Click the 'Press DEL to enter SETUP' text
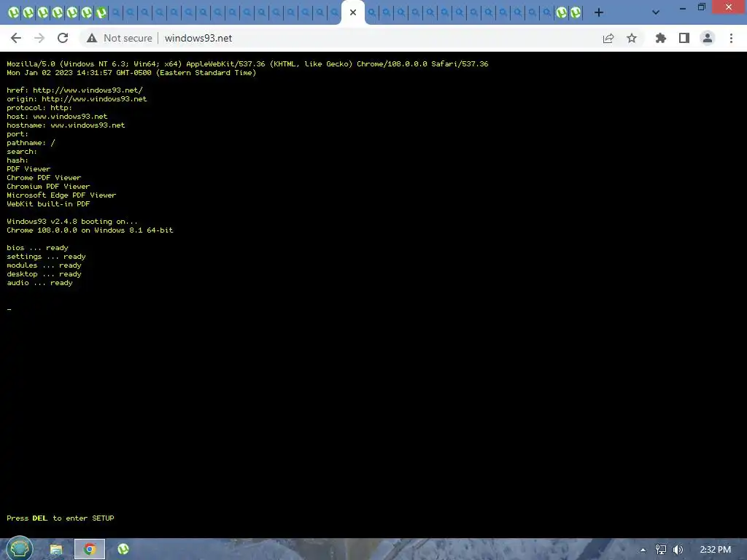 (x=61, y=518)
